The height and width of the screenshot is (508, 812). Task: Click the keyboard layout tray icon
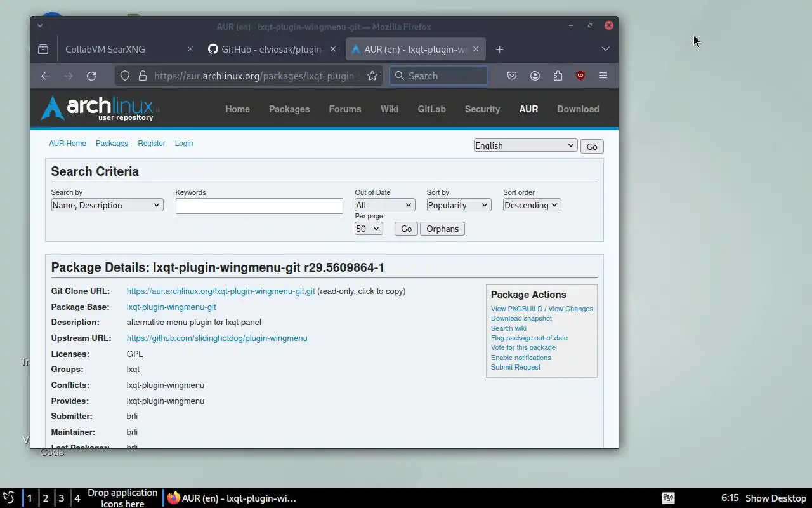668,498
